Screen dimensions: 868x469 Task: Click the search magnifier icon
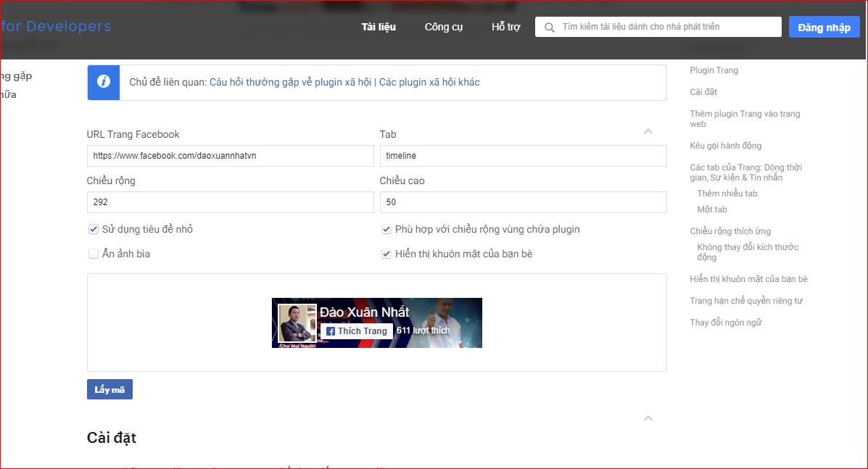(549, 27)
